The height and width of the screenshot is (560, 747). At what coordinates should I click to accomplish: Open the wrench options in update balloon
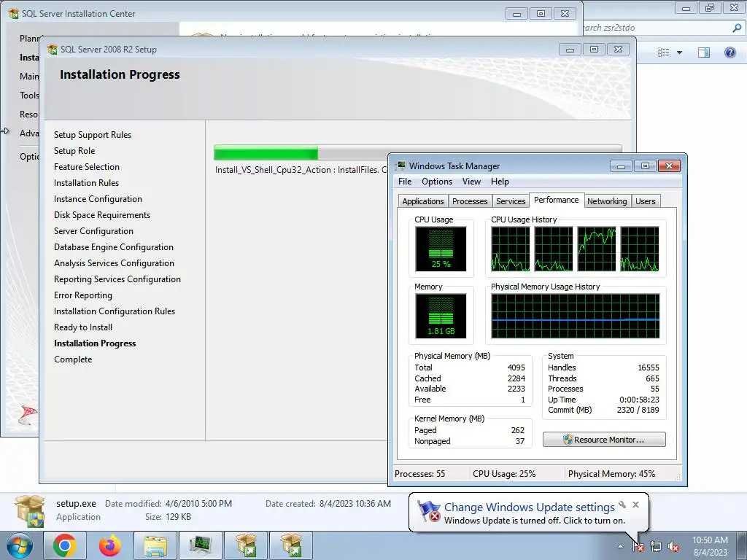coord(622,505)
